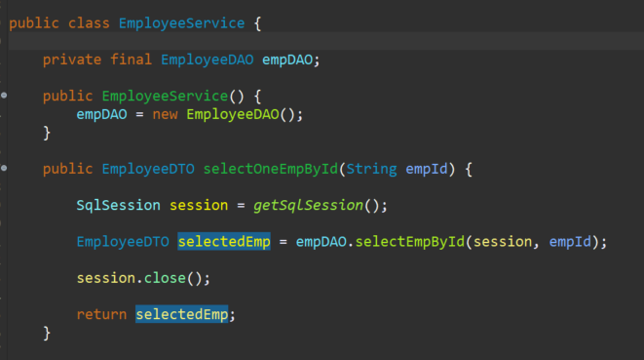Image resolution: width=644 pixels, height=360 pixels.
Task: Click the 'final' keyword
Action: click(131, 60)
